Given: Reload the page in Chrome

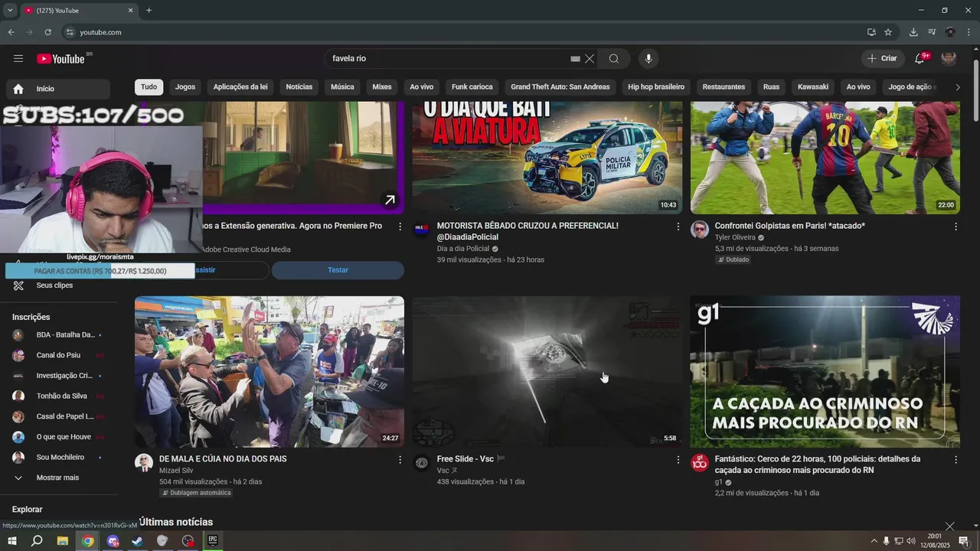Looking at the screenshot, I should coord(47,32).
